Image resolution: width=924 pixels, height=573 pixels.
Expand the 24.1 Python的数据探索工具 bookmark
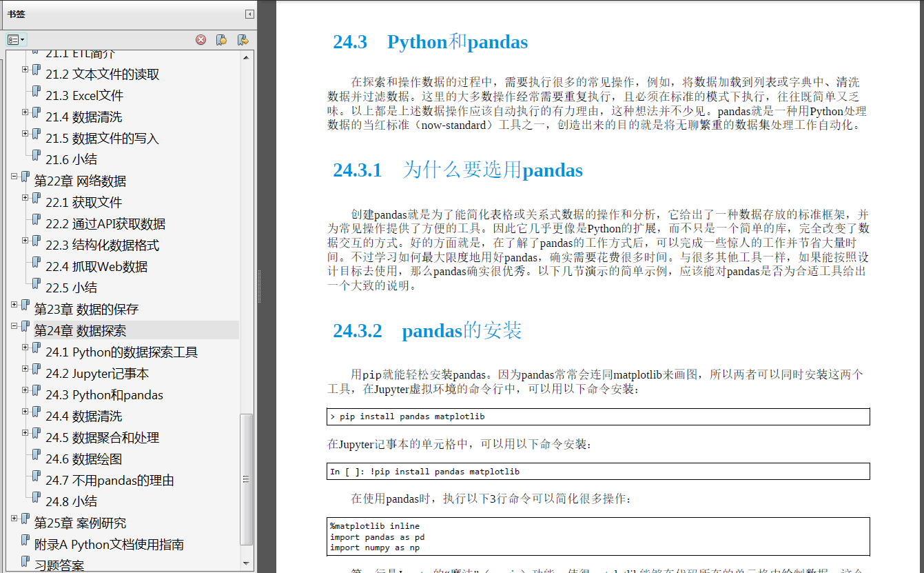tap(25, 347)
